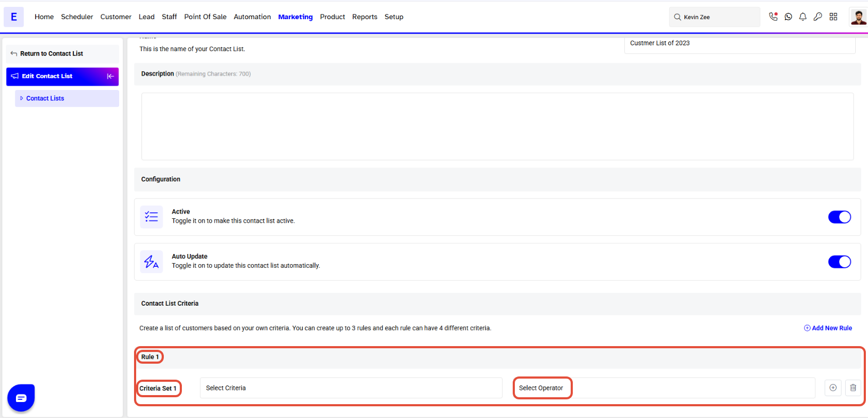Click the Auto Update lightning icon
Screen dimensions: 868x418
click(152, 261)
